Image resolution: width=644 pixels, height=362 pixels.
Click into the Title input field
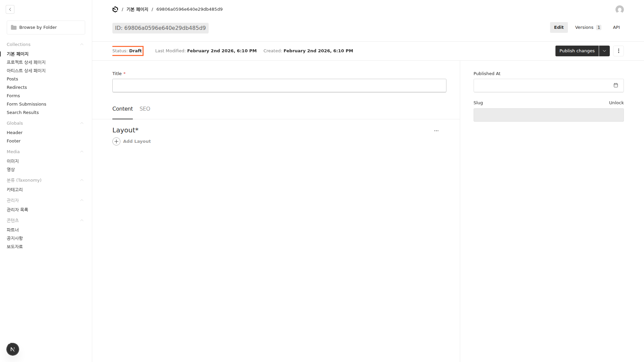tap(279, 85)
